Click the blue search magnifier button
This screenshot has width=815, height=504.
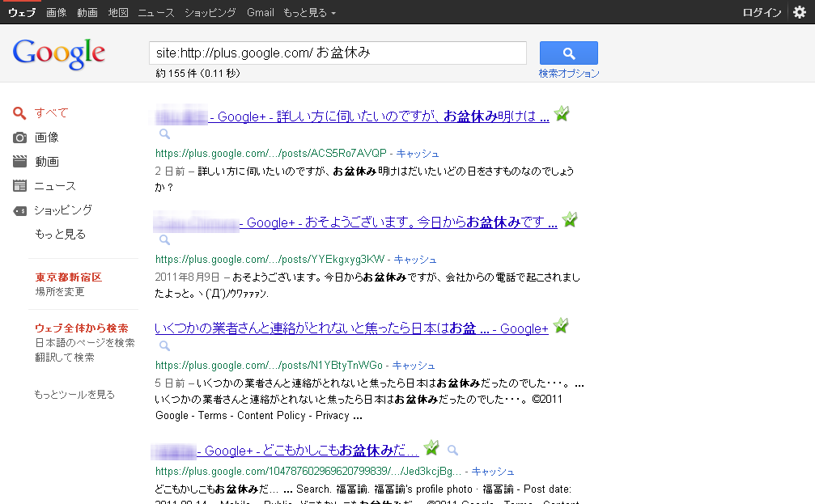[x=568, y=53]
